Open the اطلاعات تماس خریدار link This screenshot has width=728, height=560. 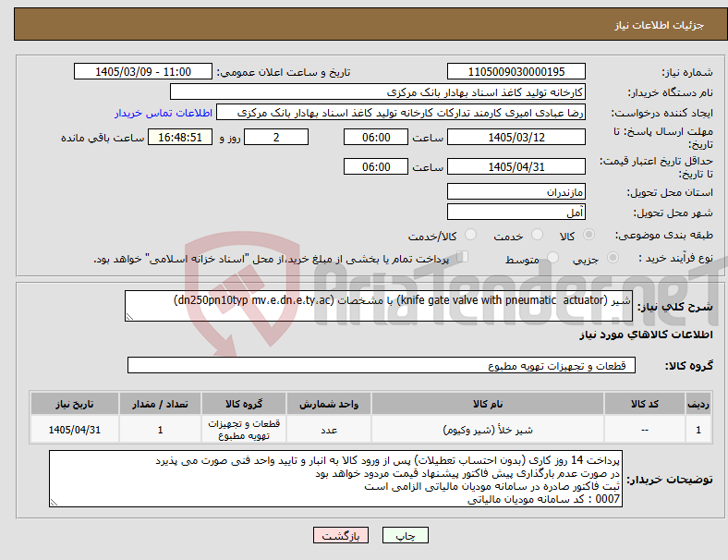[x=164, y=113]
